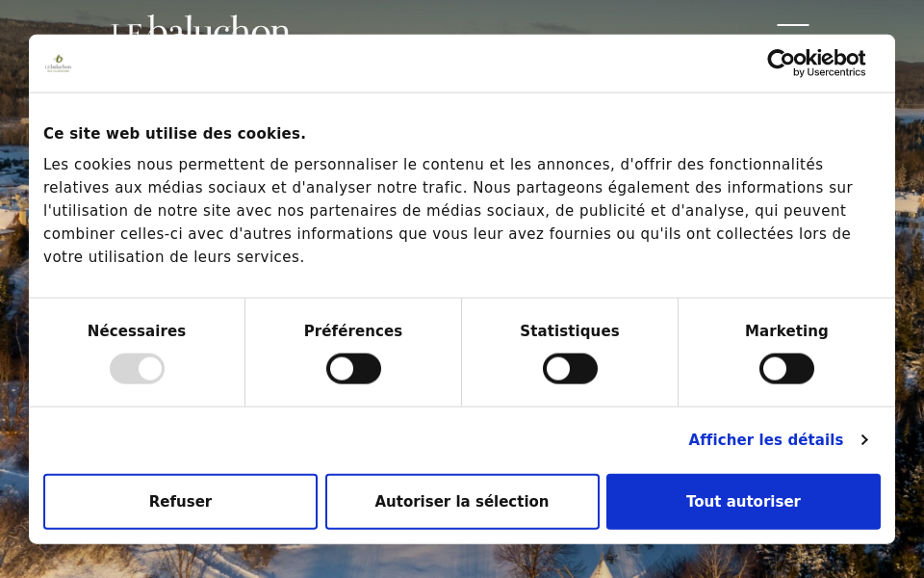Select the Préférences category header
This screenshot has width=924, height=578.
pos(353,330)
